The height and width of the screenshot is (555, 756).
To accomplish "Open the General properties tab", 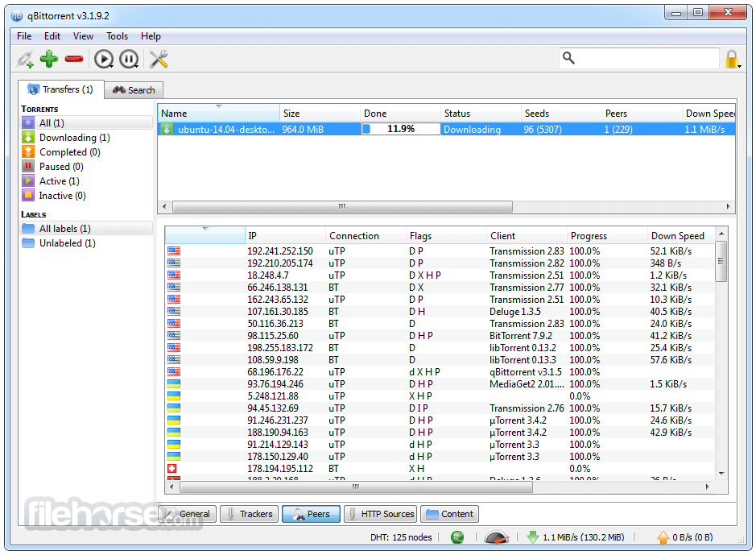I will coord(188,514).
